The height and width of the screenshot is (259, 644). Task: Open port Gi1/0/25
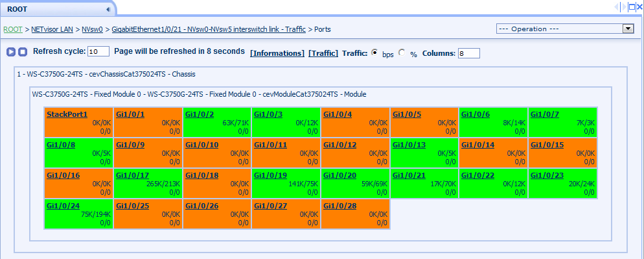[132, 206]
